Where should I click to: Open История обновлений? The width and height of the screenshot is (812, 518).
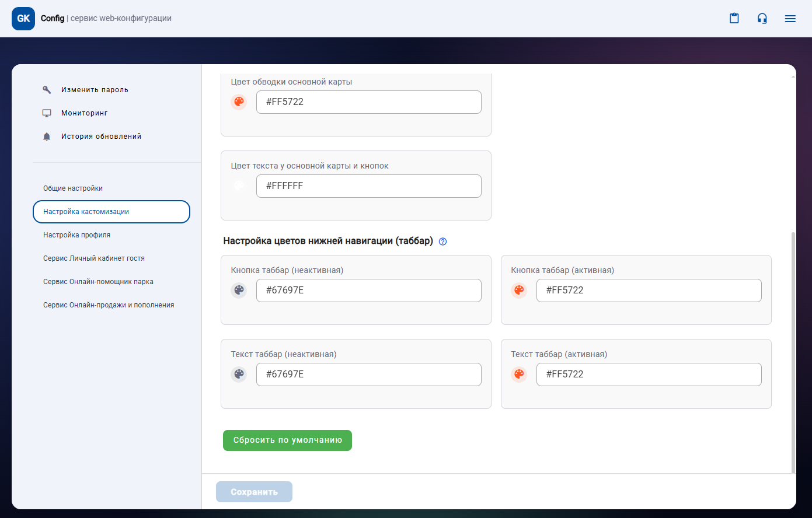coord(101,136)
